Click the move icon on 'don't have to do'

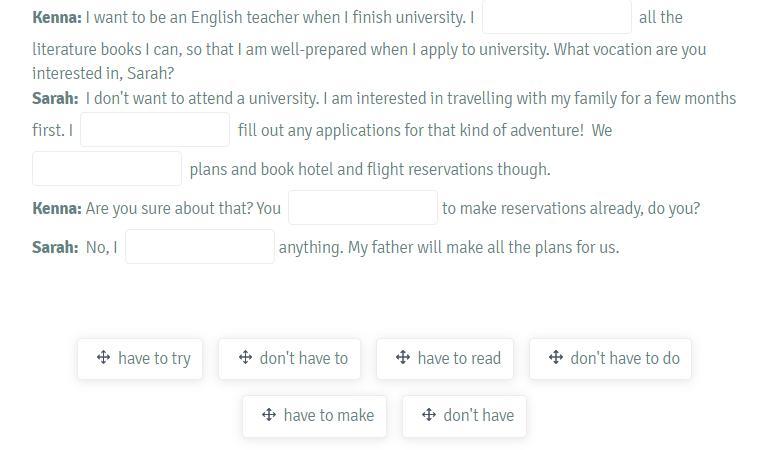pos(556,357)
